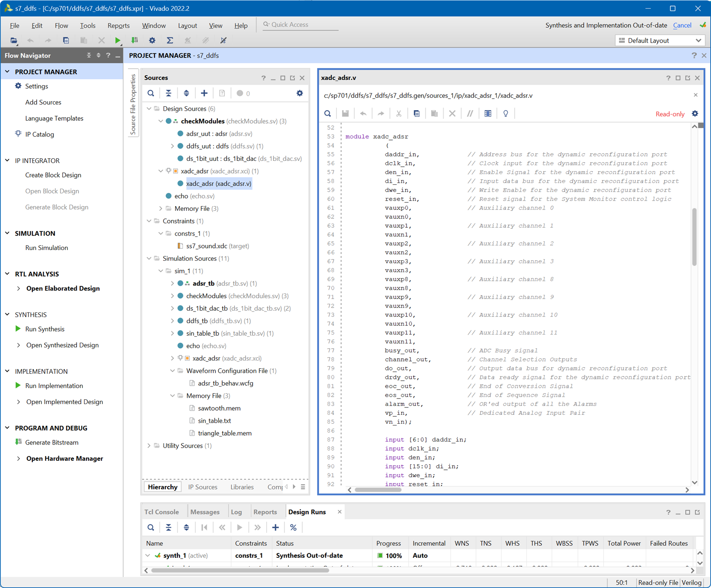The height and width of the screenshot is (588, 711).
Task: Expand all in Sources panel toolbar
Action: click(x=186, y=93)
